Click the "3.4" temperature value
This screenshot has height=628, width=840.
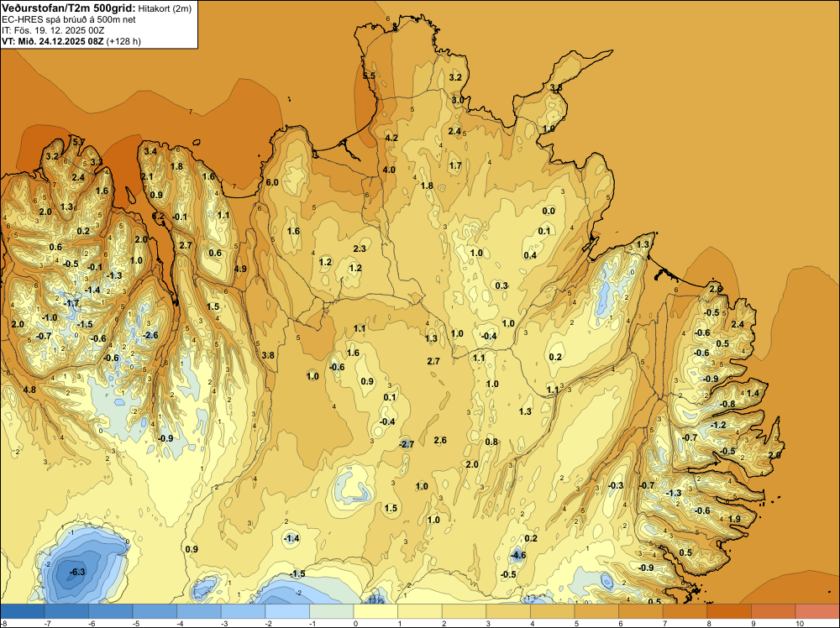[150, 151]
